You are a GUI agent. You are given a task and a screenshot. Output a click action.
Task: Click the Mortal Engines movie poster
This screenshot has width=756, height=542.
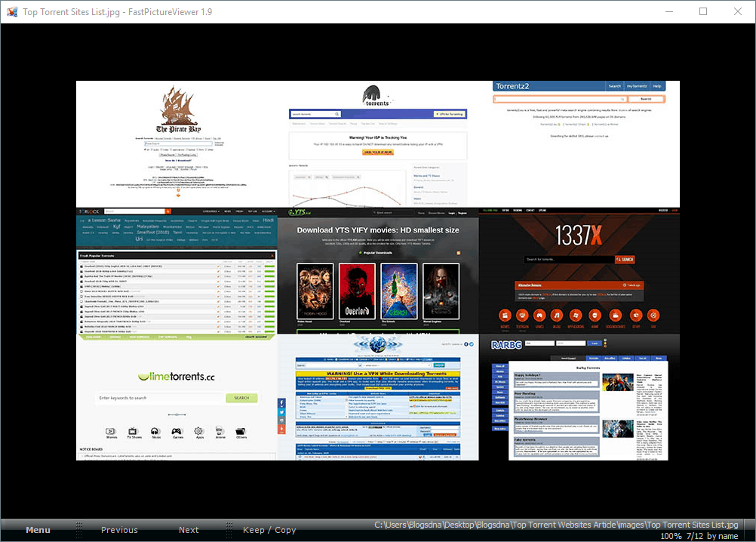tap(441, 291)
